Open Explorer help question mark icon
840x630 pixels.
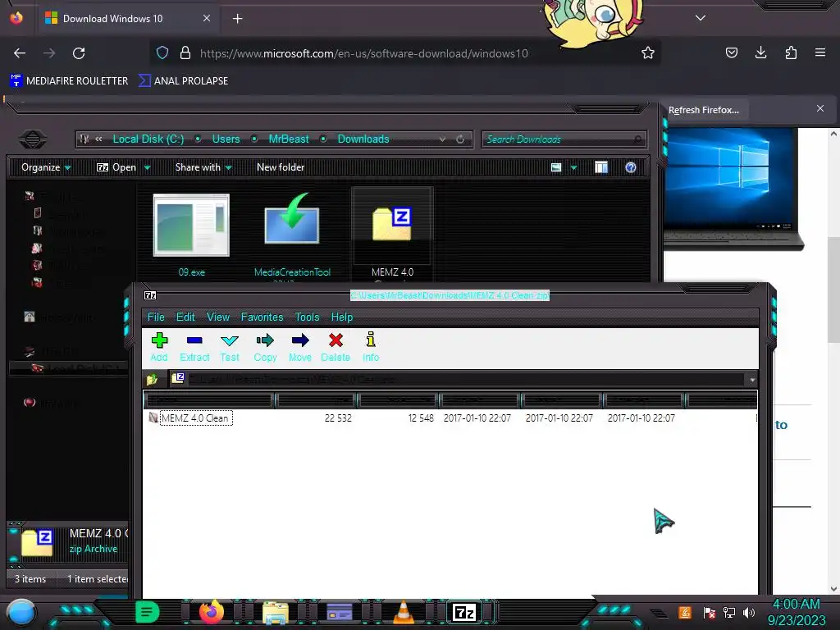tap(631, 167)
